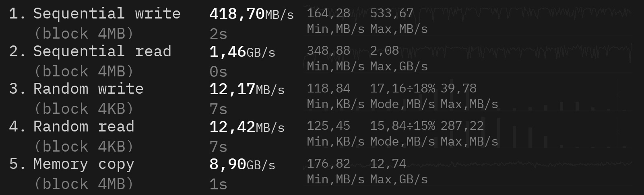Viewport: 644px width, 195px height.
Task: Click the 348,88 minimum read value
Action: 328,51
